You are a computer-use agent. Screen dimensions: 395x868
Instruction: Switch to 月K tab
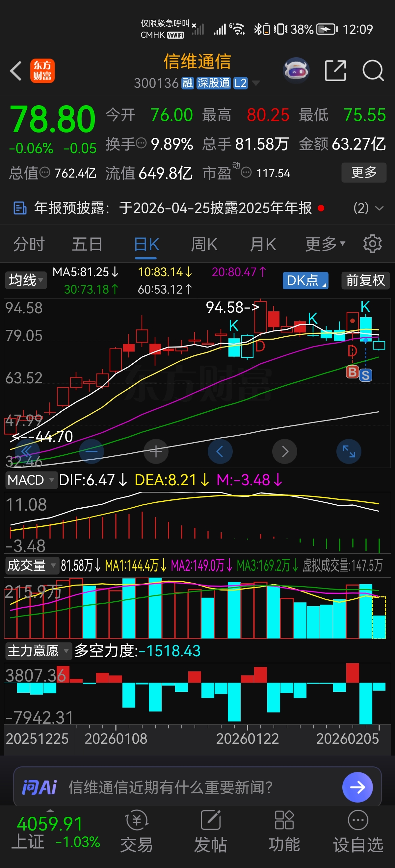pyautogui.click(x=263, y=244)
